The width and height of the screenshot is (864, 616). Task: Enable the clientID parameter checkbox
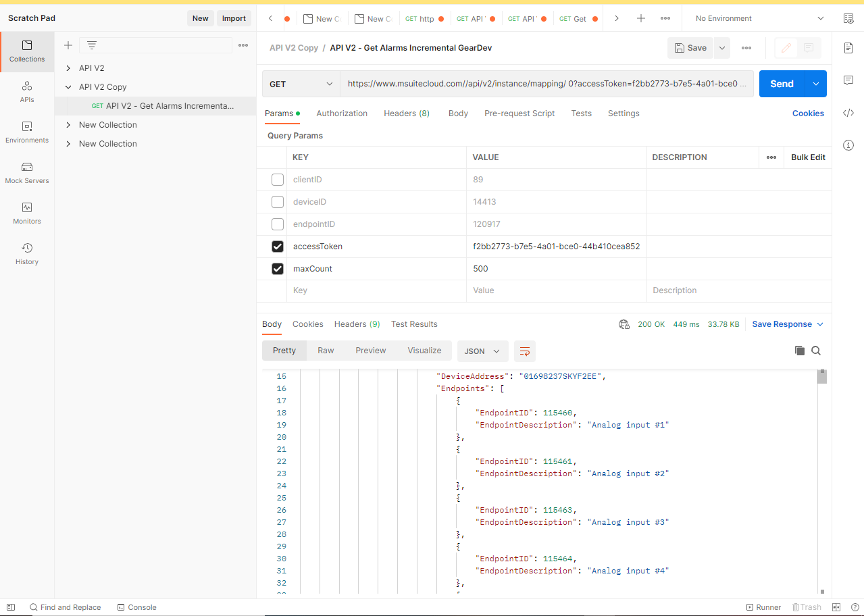278,180
